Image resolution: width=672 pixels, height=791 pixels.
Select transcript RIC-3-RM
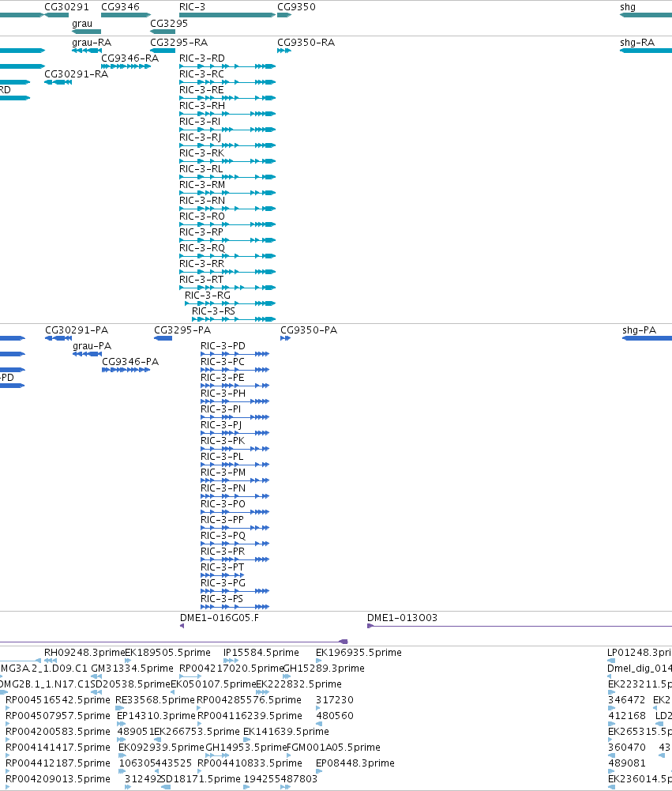pos(227,193)
